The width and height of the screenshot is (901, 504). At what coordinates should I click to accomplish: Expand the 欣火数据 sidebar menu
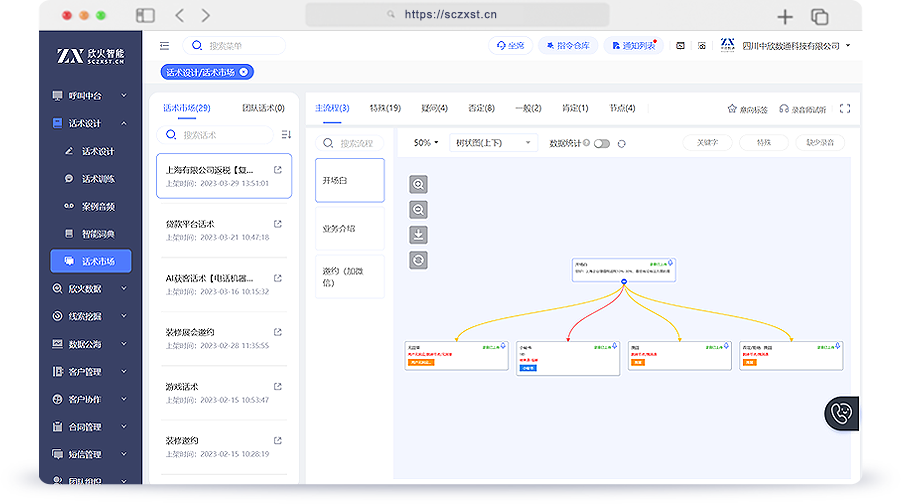90,289
